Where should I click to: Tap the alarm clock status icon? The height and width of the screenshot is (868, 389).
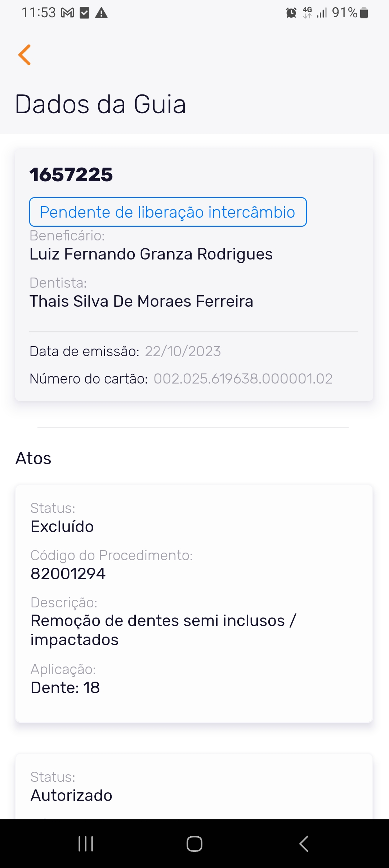[291, 13]
